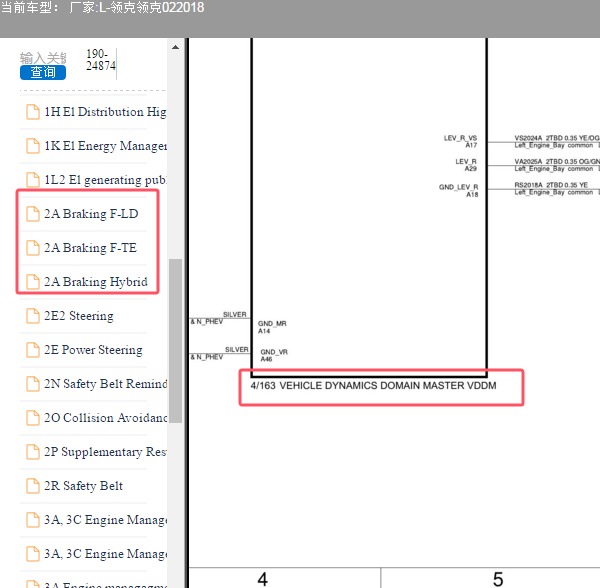Open 2A Braking Hybrid diagram
This screenshot has width=600, height=588.
96,282
